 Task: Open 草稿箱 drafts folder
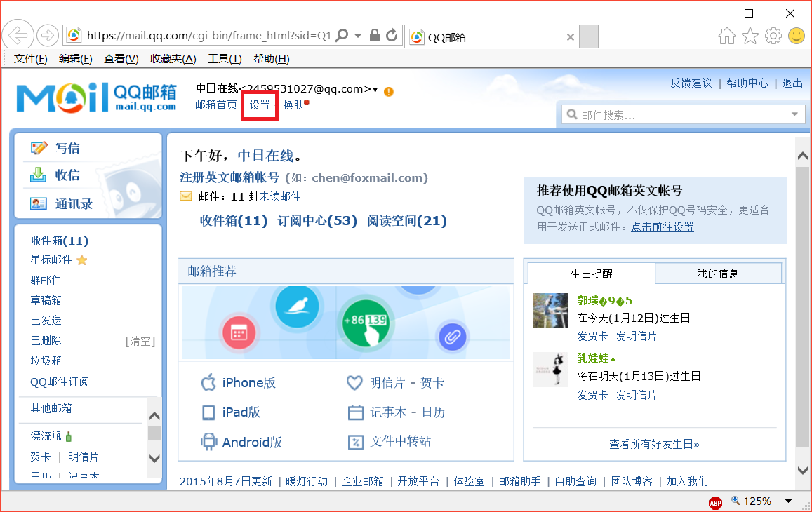(46, 300)
